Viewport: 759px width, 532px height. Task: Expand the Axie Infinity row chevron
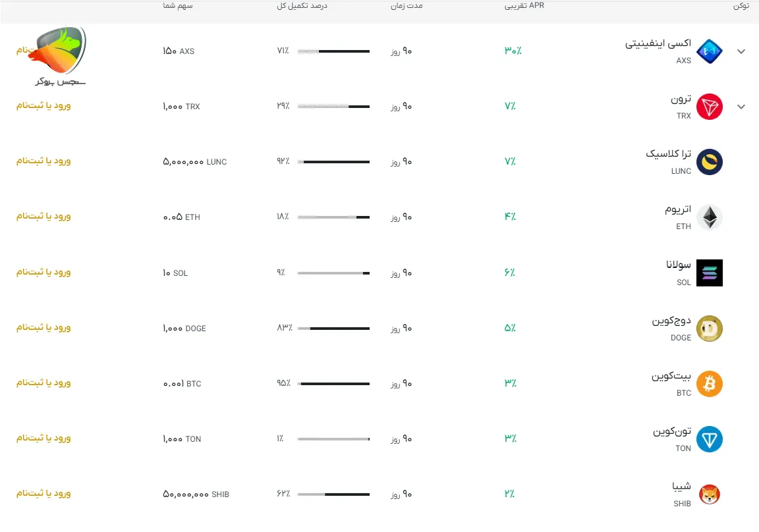(741, 51)
